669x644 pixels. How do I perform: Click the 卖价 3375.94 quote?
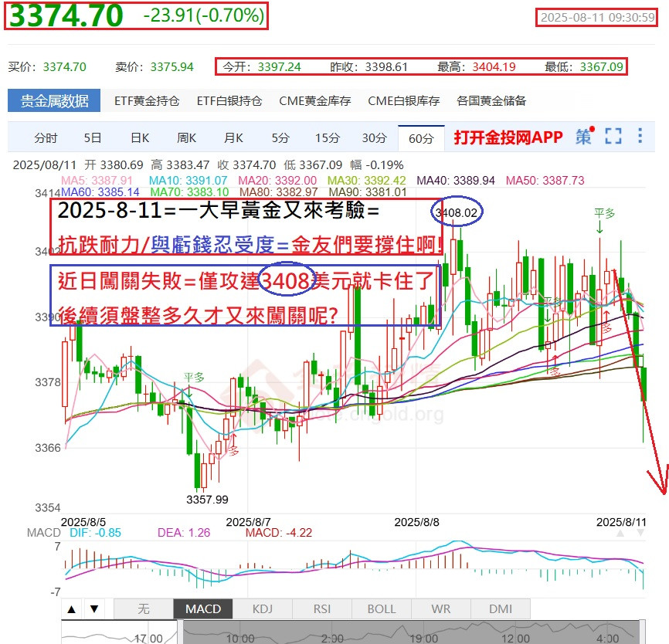[154, 67]
